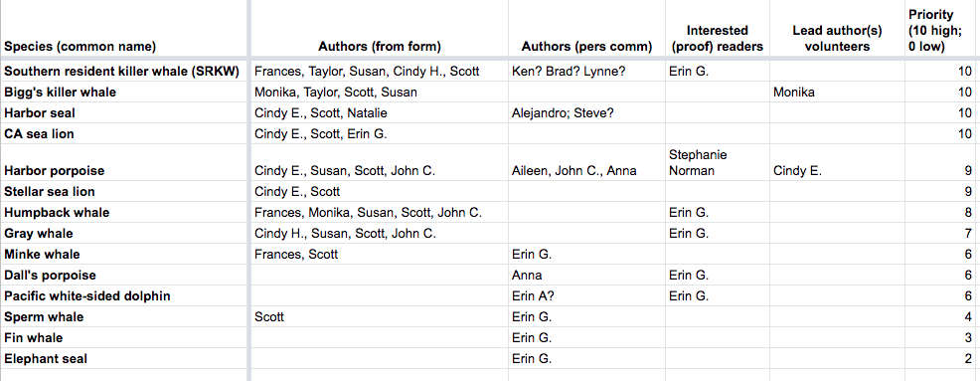Screen dimensions: 980x381
Task: Select the Harbor porpoise species cell
Action: 124,163
